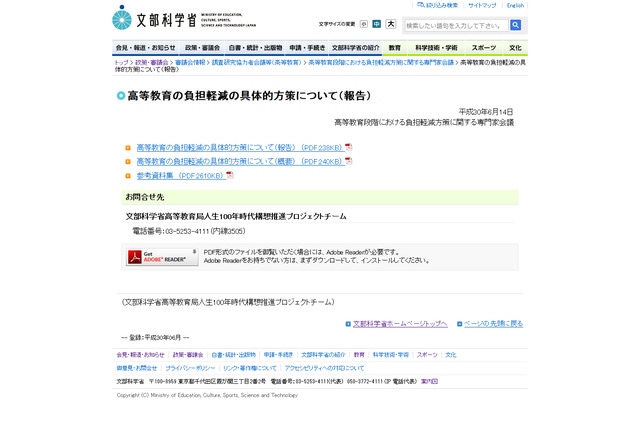This screenshot has width=640, height=426.
Task: Click the blue search magnifier button
Action: [516, 25]
